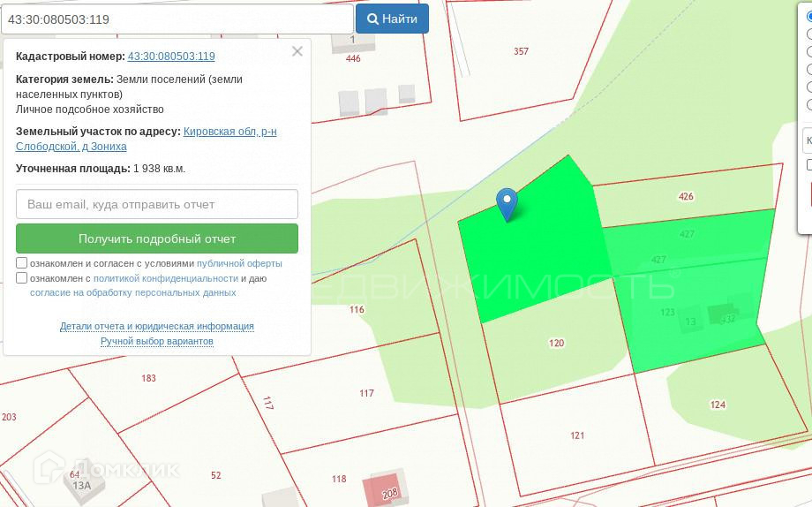Open the Кировская обл address link
This screenshot has height=507, width=812.
point(230,131)
